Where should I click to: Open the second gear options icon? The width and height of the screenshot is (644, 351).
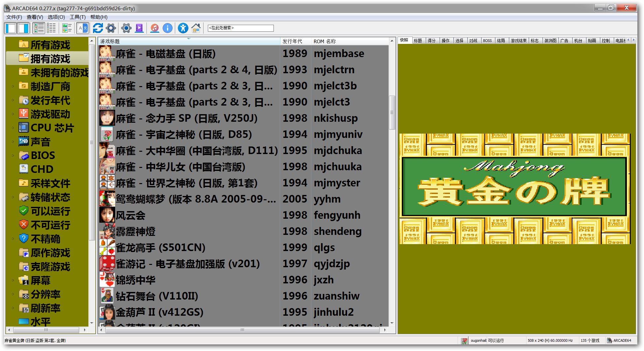point(126,28)
